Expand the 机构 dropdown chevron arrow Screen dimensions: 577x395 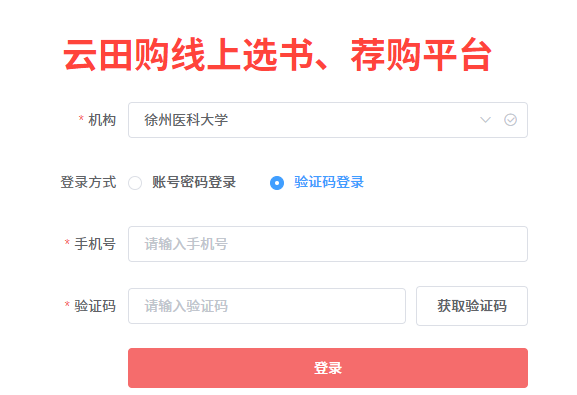(x=485, y=120)
